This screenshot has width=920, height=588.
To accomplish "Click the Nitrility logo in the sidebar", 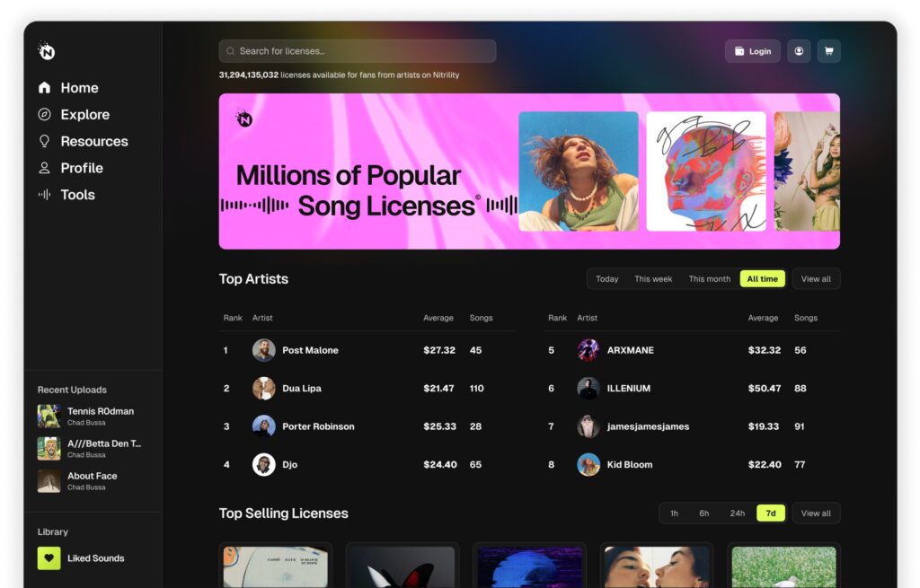I will [47, 51].
